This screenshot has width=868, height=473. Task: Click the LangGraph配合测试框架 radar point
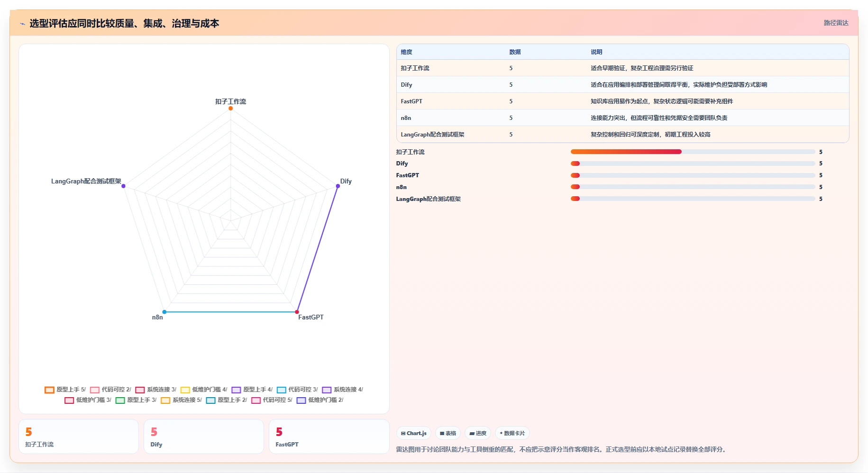[123, 186]
